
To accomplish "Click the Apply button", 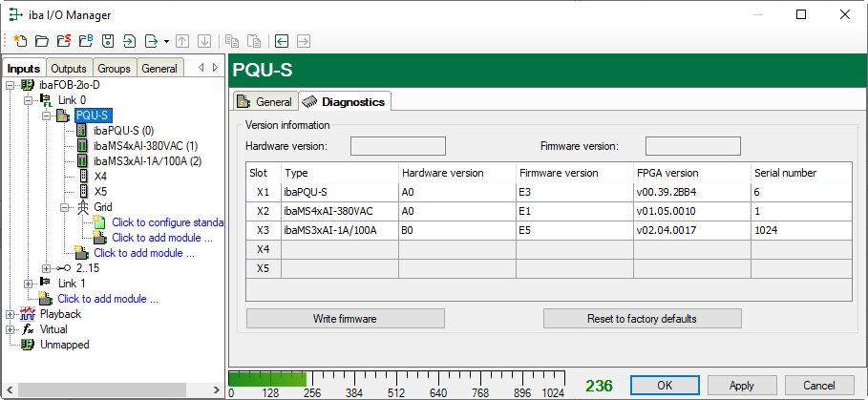I will 742,386.
